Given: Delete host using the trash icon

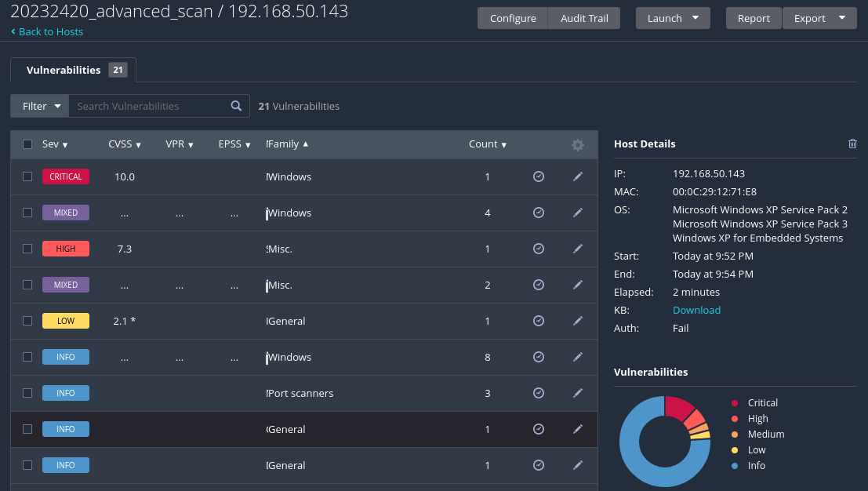Looking at the screenshot, I should point(852,144).
